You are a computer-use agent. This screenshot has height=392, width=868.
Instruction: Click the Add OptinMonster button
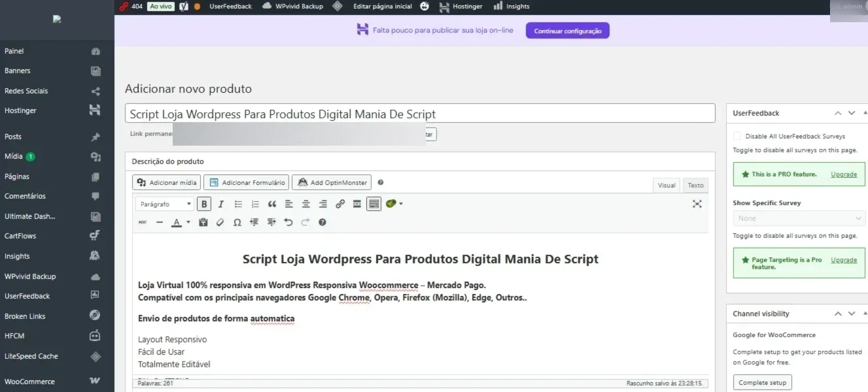[331, 183]
